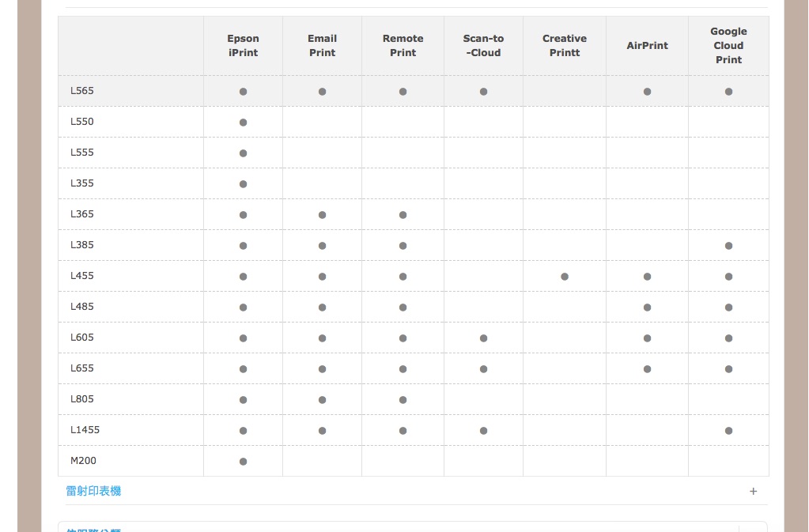Open the 雷射印表機 link

tap(93, 491)
